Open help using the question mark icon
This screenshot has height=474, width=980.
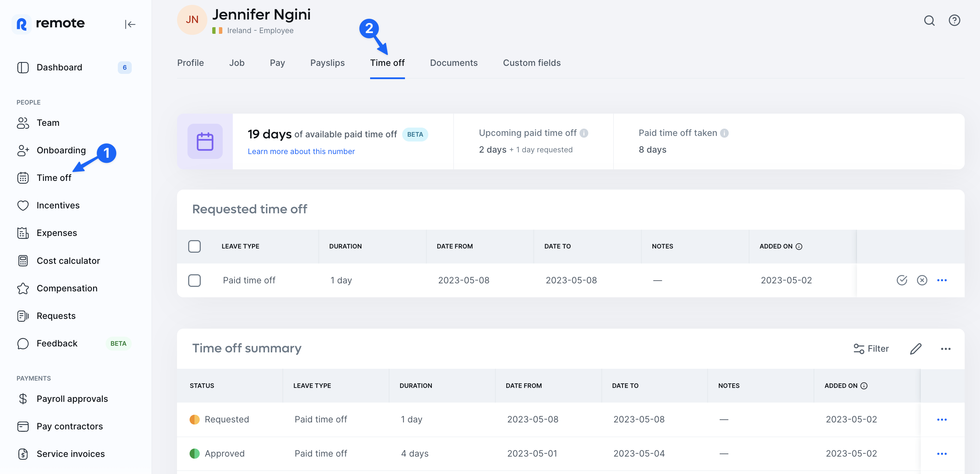click(x=955, y=21)
